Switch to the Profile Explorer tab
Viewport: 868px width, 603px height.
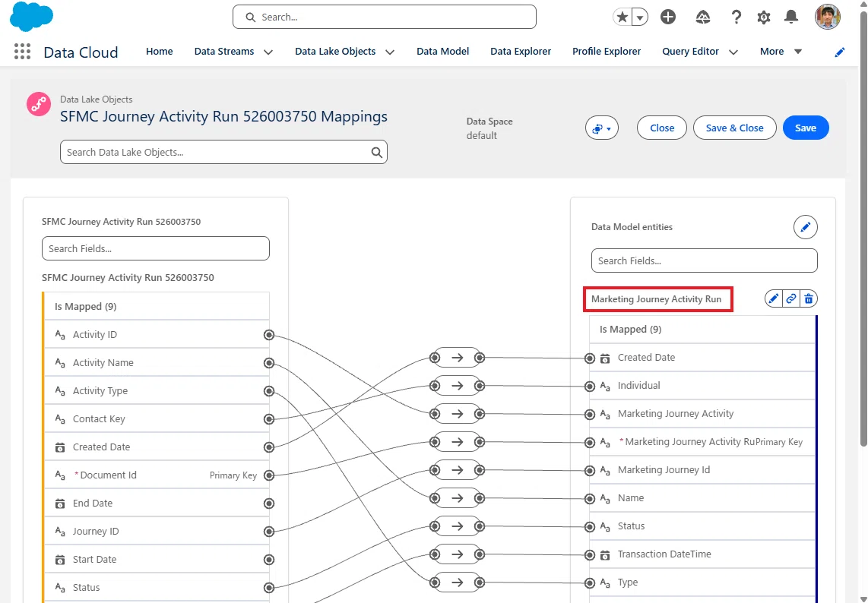tap(607, 52)
